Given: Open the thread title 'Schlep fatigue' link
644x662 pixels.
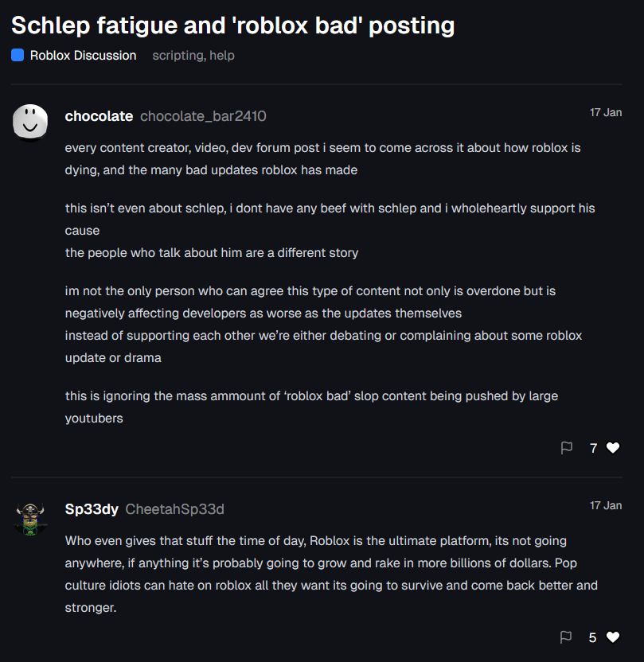Looking at the screenshot, I should [x=232, y=25].
